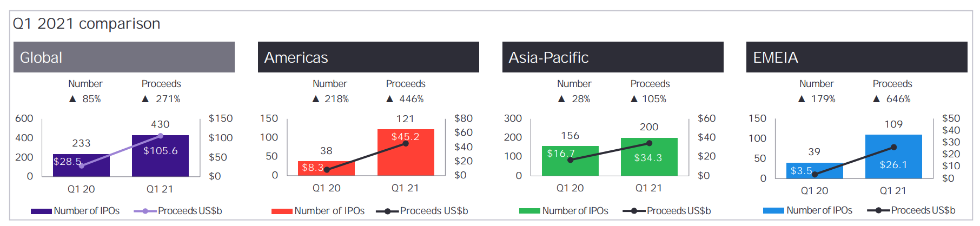This screenshot has width=980, height=226.
Task: Click the up triangle beside Global 85%
Action: click(x=72, y=99)
